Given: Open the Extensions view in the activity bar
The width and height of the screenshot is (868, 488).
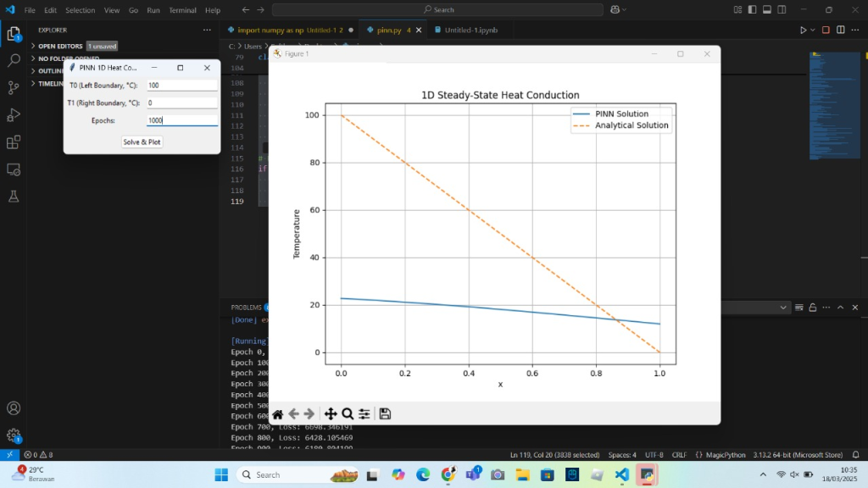Looking at the screenshot, I should point(14,142).
